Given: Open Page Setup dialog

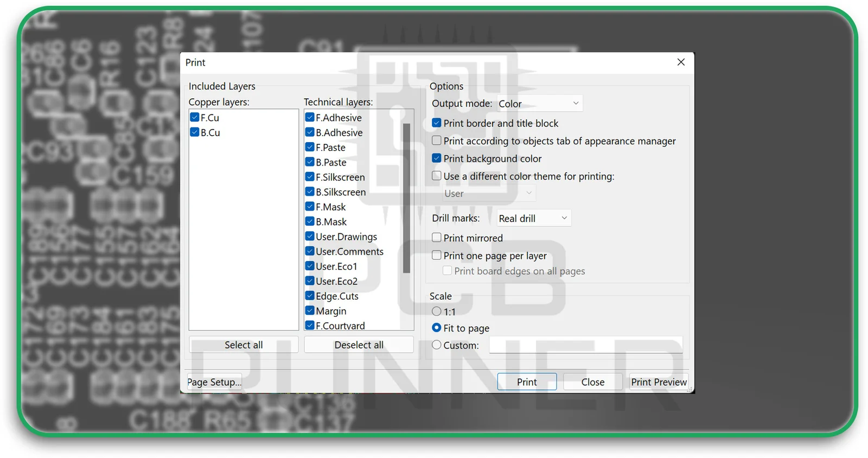Looking at the screenshot, I should (214, 382).
